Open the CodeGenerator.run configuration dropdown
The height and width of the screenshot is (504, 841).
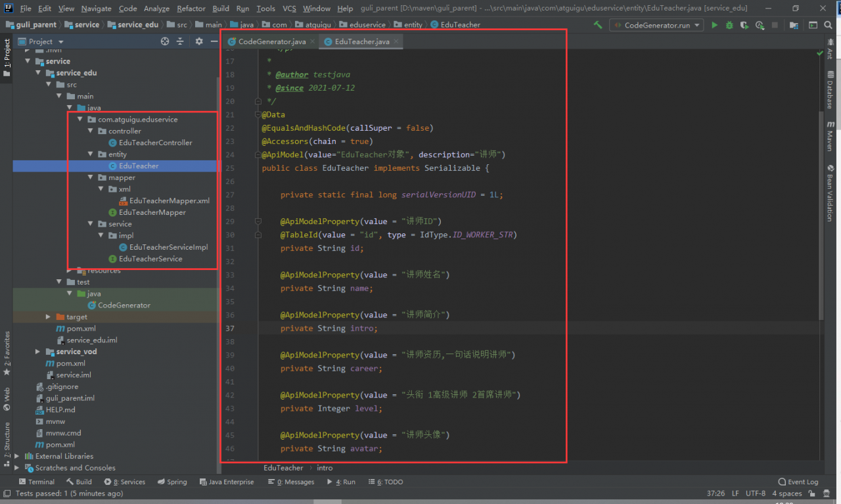point(656,25)
